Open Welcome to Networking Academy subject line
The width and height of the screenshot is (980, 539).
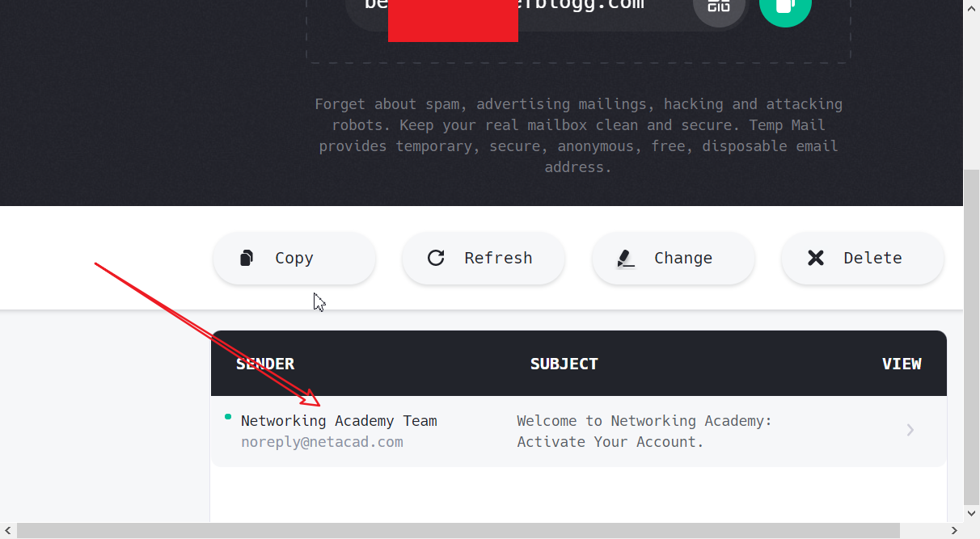pyautogui.click(x=644, y=432)
